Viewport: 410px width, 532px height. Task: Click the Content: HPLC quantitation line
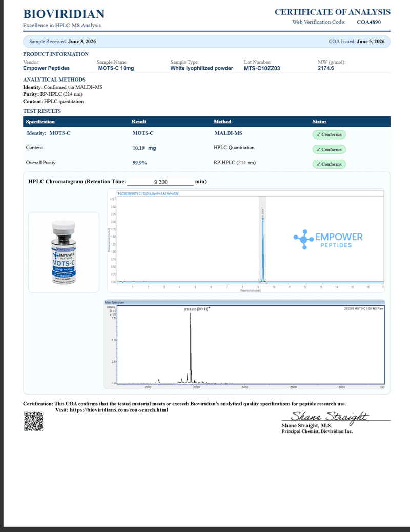coord(53,102)
